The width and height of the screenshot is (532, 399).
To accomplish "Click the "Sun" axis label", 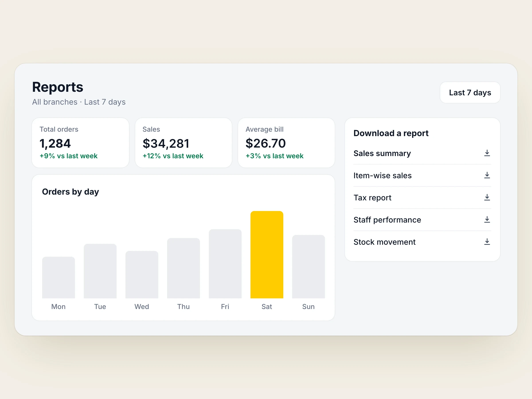I will pos(308,307).
